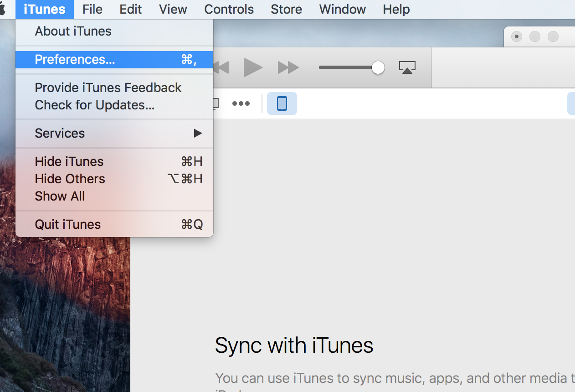The image size is (575, 392).
Task: Choose Hide Others
Action: pos(114,179)
